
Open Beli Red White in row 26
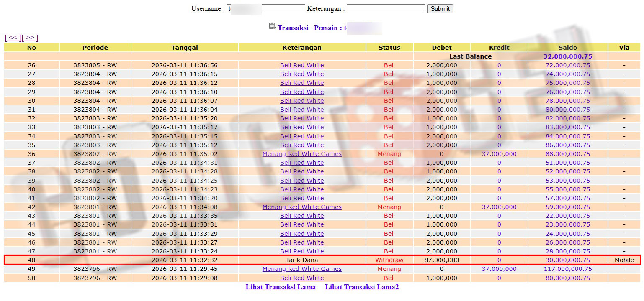302,65
